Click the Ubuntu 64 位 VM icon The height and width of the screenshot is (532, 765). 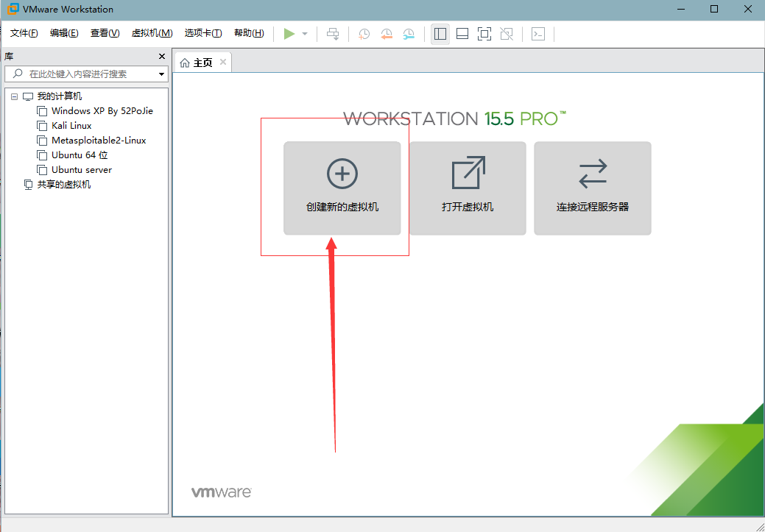point(43,155)
